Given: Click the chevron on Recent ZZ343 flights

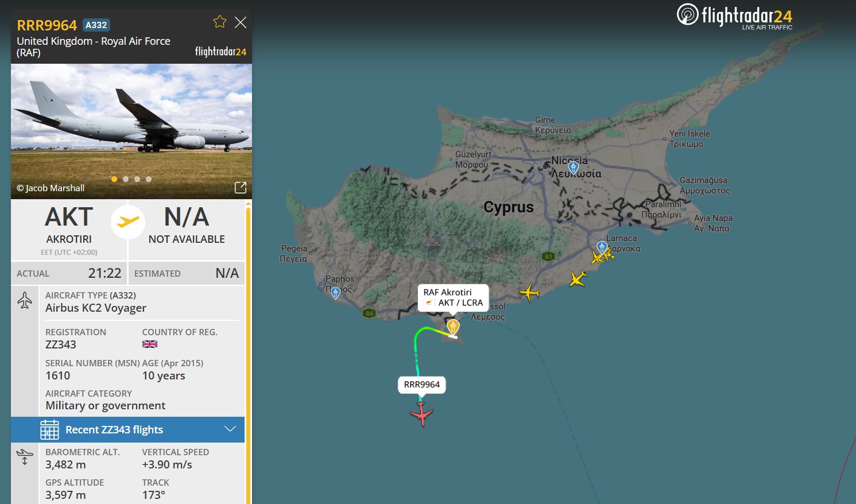Looking at the screenshot, I should click(x=230, y=429).
